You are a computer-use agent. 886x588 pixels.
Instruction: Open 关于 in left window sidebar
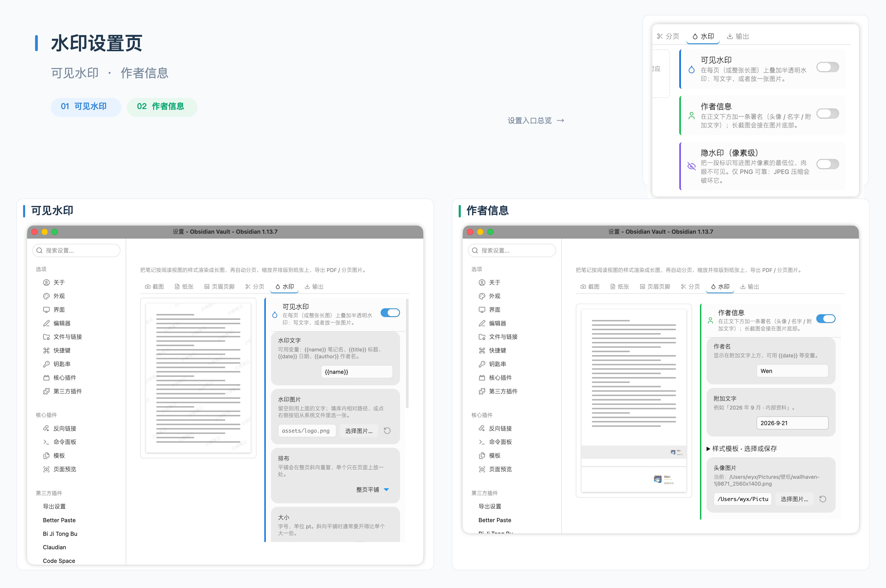(59, 282)
